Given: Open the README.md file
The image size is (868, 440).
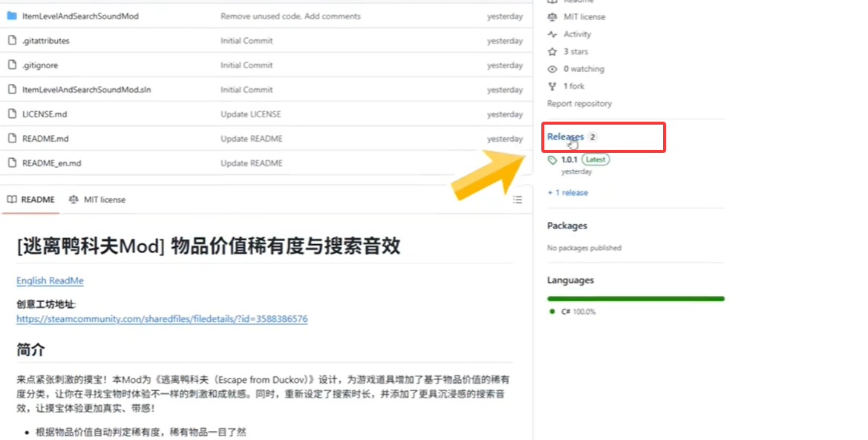Looking at the screenshot, I should click(x=45, y=139).
